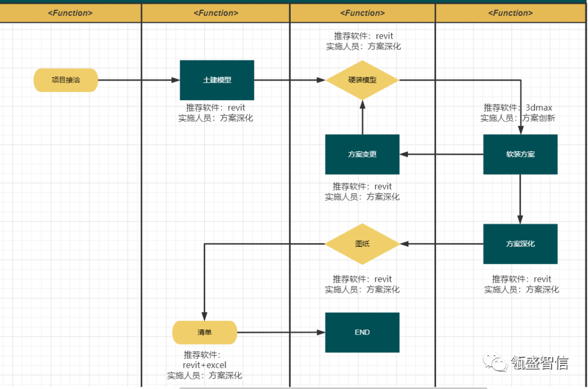
Task: Select the connector from 软装方案 to 方案变更
Action: [442, 154]
